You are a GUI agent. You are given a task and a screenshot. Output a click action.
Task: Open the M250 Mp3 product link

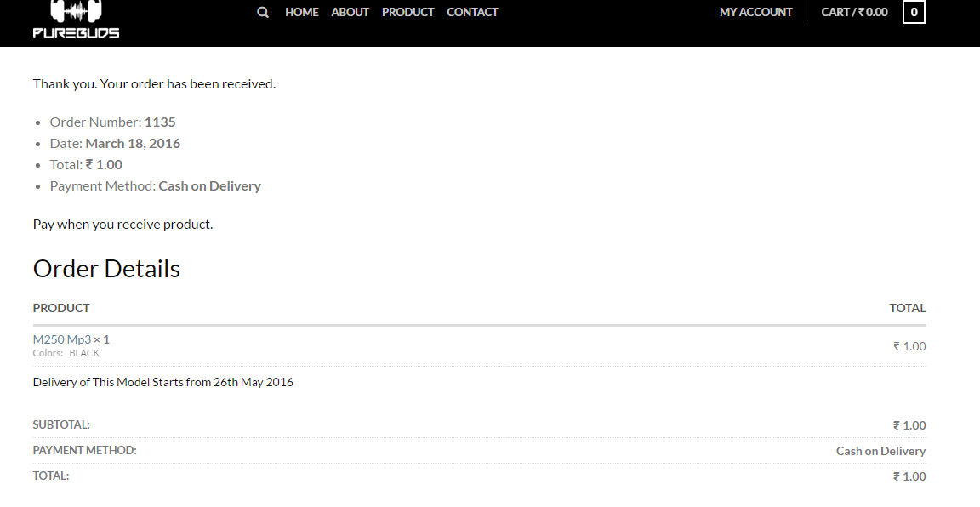(62, 339)
